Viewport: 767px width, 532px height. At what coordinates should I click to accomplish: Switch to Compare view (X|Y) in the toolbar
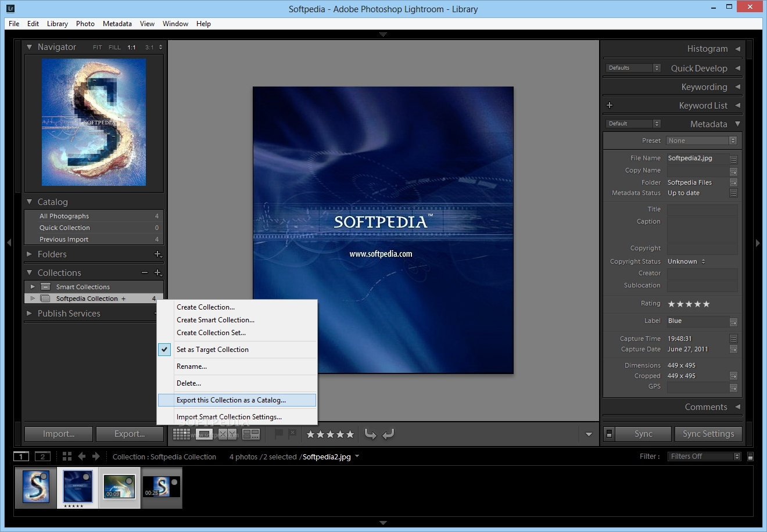click(x=228, y=434)
